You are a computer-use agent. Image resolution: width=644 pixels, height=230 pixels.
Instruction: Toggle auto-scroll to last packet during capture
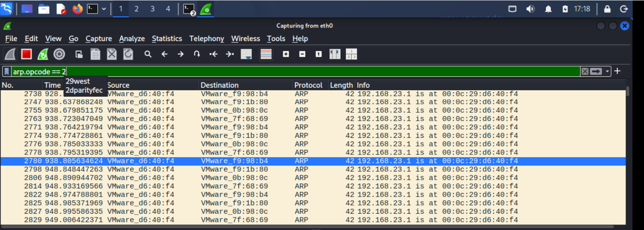(x=246, y=54)
